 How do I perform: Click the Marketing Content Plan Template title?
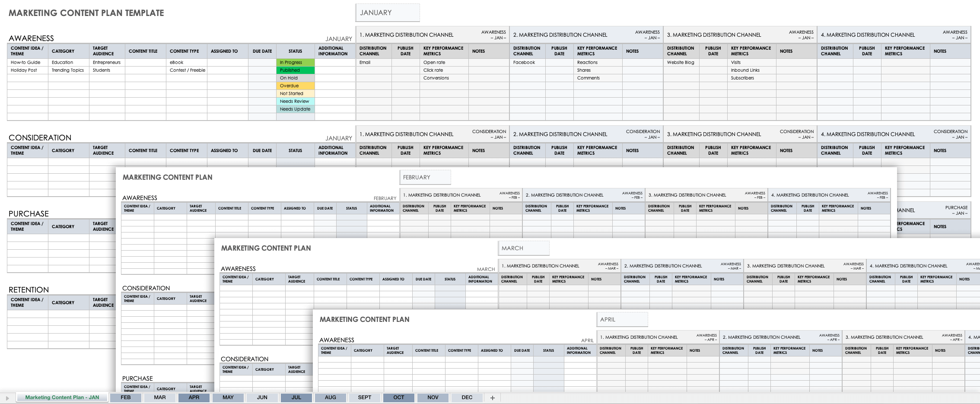[86, 13]
